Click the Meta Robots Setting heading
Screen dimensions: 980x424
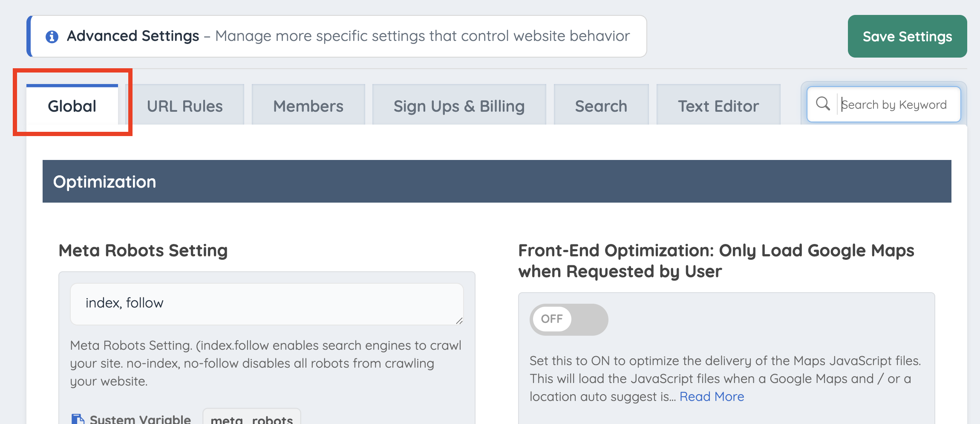143,250
